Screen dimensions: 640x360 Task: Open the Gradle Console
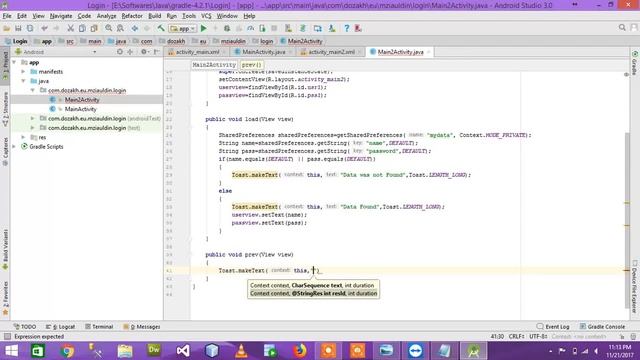coord(602,327)
